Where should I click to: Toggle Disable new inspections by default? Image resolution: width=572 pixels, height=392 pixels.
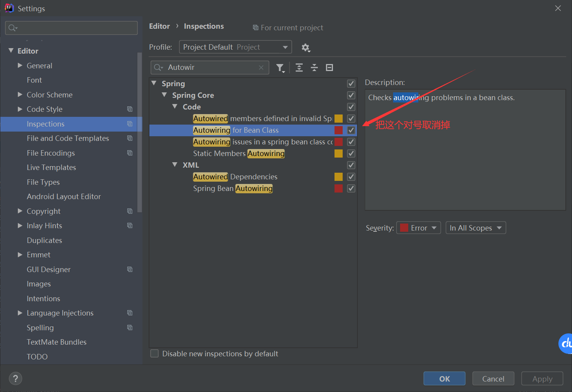[155, 354]
